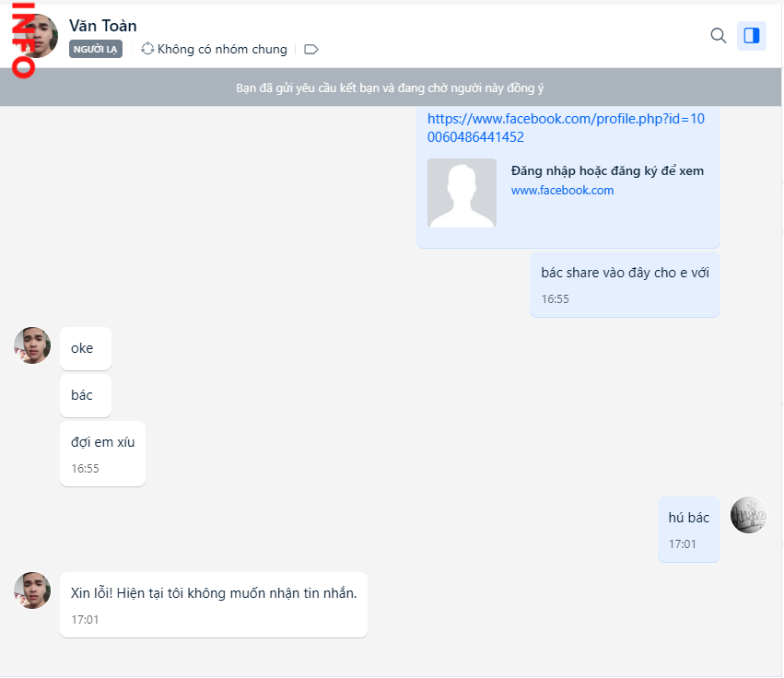Click preview title Đăng nhập hoặc đăng ký
The width and height of the screenshot is (784, 678).
pos(607,171)
